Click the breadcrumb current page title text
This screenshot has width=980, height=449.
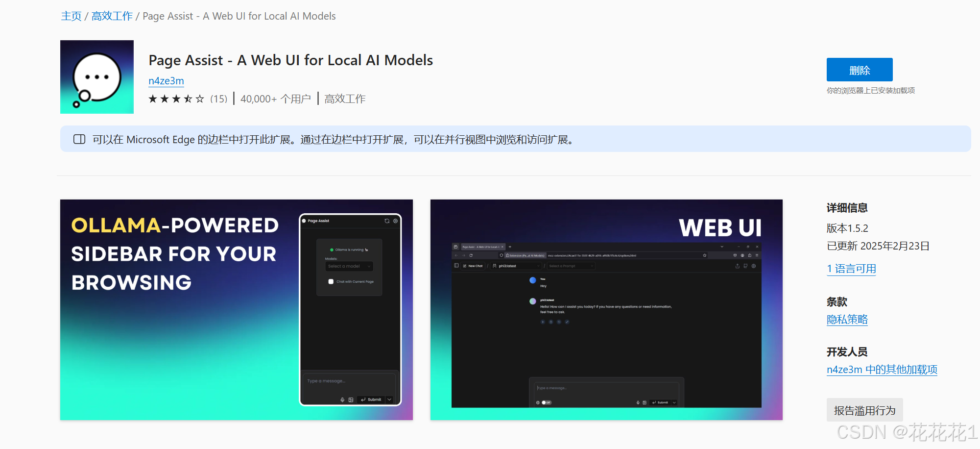tap(239, 16)
